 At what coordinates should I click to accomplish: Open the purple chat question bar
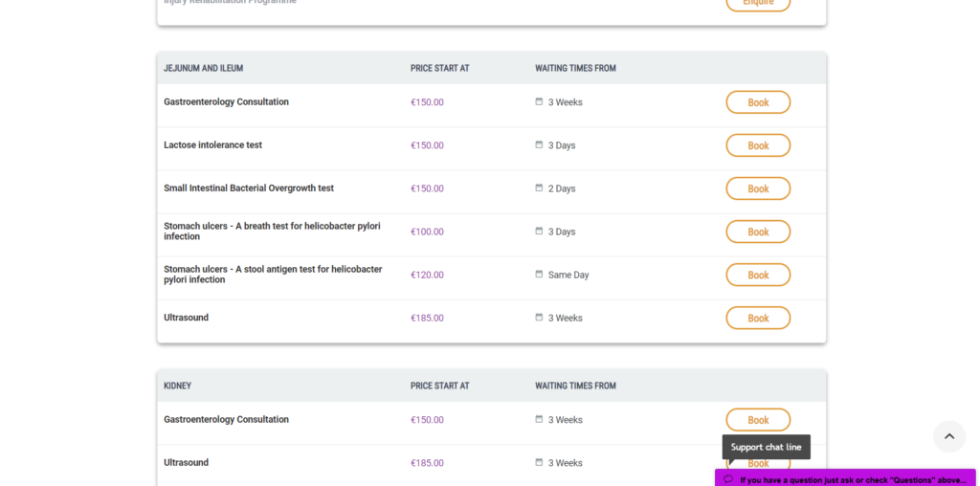click(846, 478)
